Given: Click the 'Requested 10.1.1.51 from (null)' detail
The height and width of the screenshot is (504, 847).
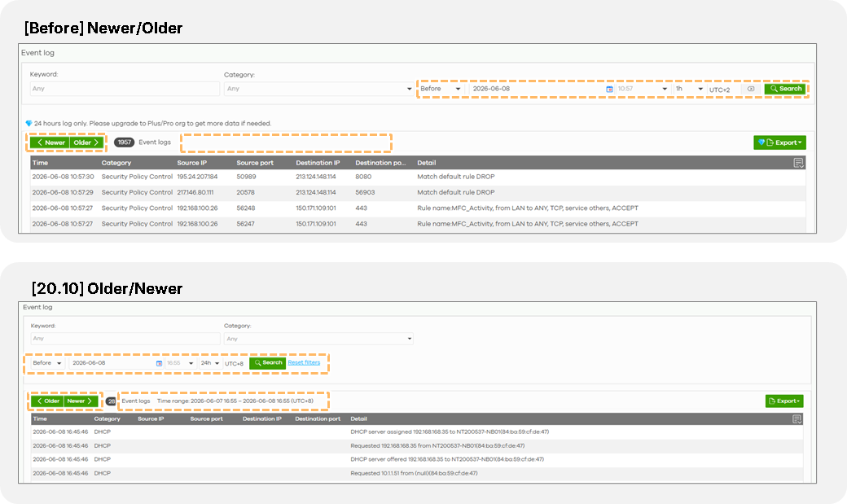Looking at the screenshot, I should click(414, 473).
